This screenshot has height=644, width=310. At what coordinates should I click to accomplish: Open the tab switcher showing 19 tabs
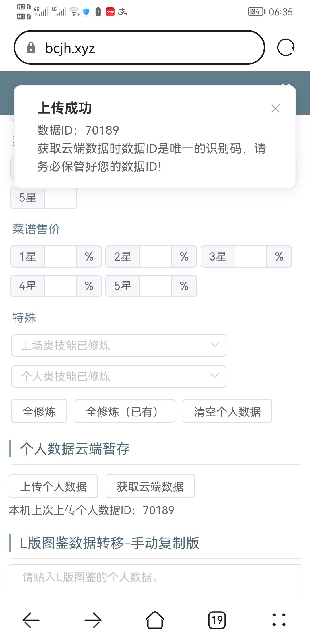(217, 620)
